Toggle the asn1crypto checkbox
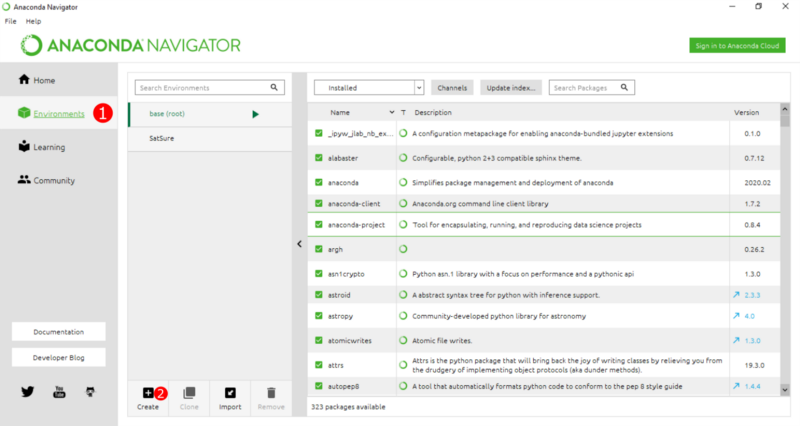This screenshot has height=426, width=800. click(x=319, y=273)
